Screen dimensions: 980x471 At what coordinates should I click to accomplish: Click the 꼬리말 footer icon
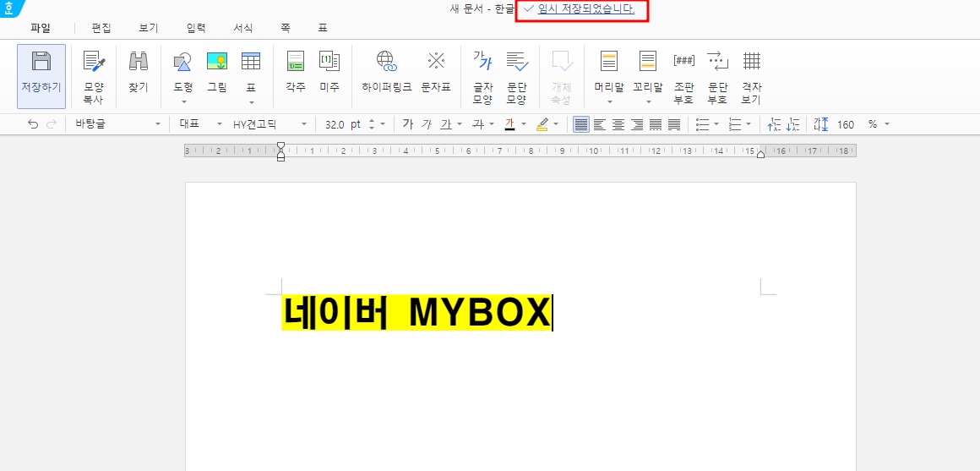[647, 61]
